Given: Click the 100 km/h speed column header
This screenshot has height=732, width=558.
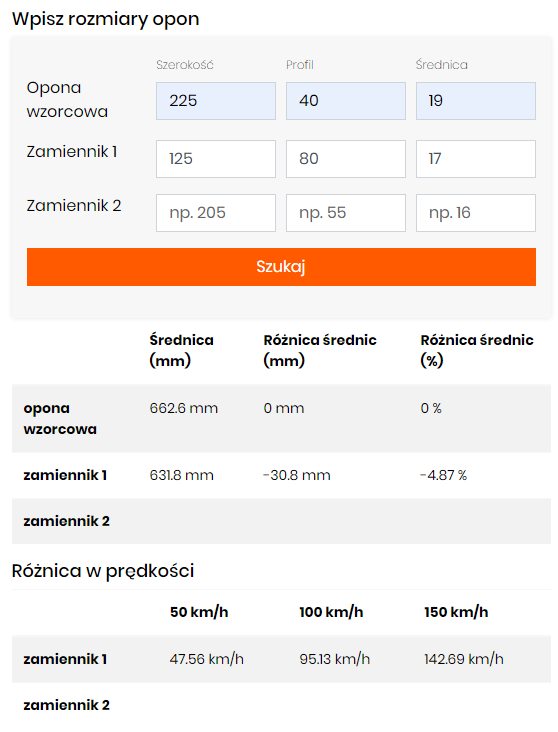Looking at the screenshot, I should [331, 612].
